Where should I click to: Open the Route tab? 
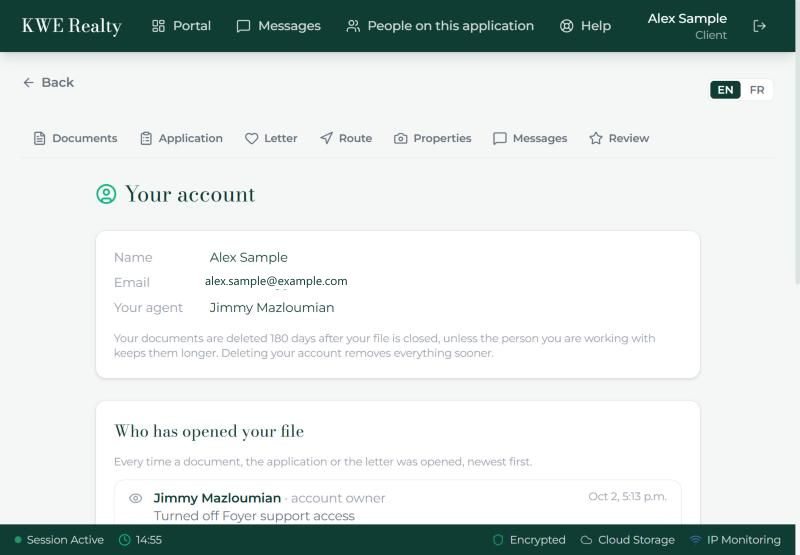pos(346,138)
